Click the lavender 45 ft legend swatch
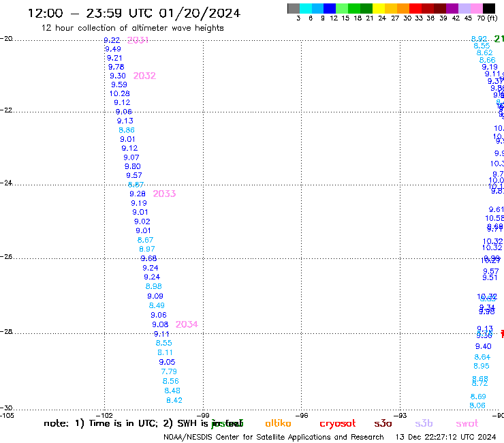Viewport: 504px width, 443px height. click(x=464, y=8)
